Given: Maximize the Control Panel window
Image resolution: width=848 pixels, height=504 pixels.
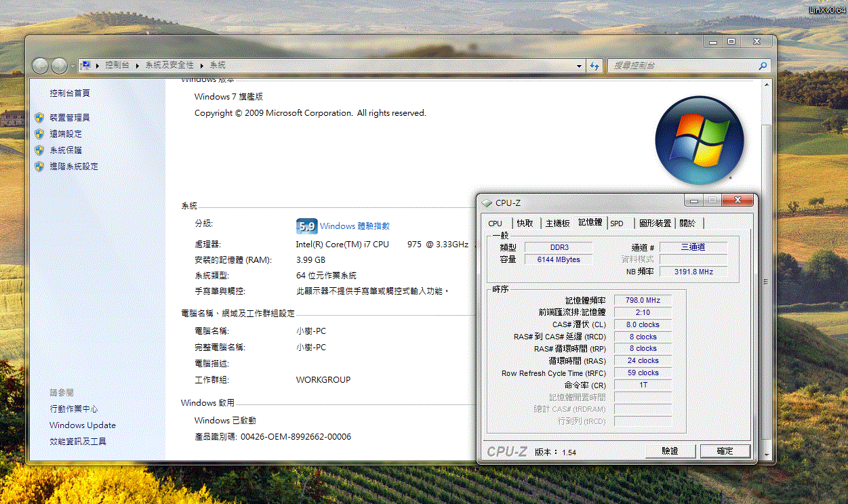Looking at the screenshot, I should pos(731,42).
